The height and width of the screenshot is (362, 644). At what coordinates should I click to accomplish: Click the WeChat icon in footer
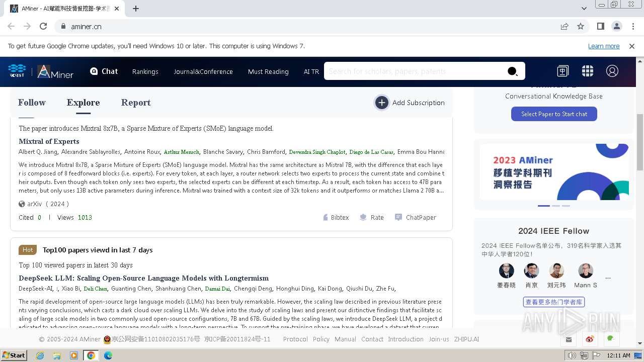coord(611,339)
